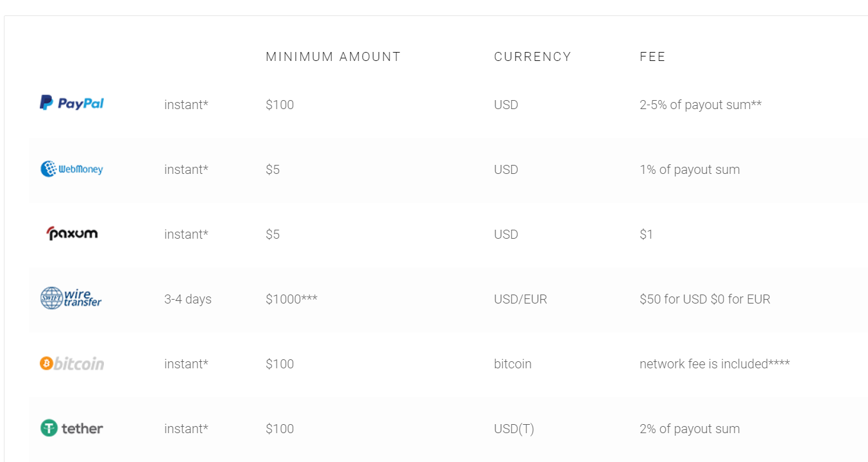Click the Bitcoin logo
Viewport: 868px width, 462px height.
[72, 364]
